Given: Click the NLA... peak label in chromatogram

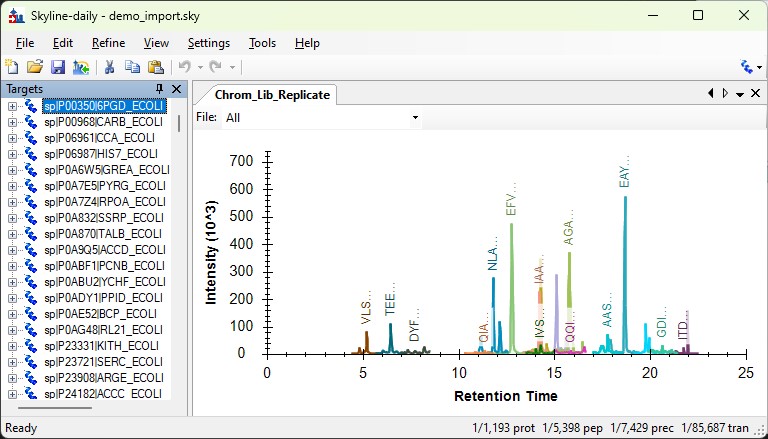Looking at the screenshot, I should [493, 253].
